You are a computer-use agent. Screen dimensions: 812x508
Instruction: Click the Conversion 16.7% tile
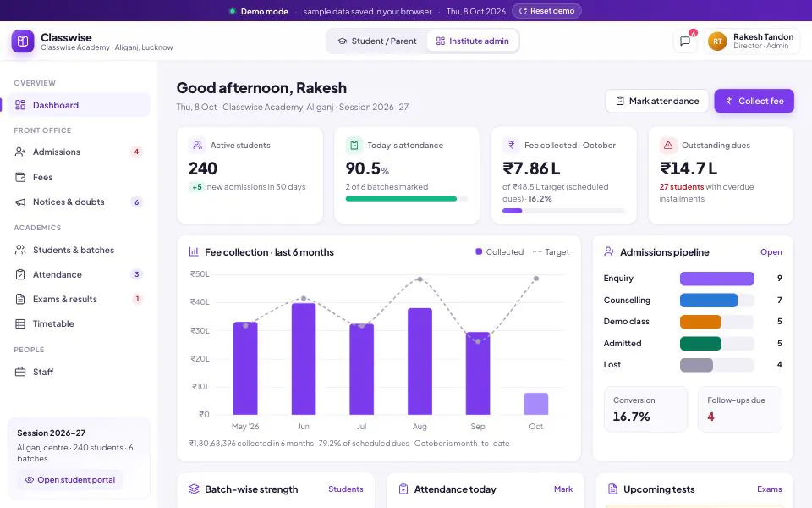(645, 409)
